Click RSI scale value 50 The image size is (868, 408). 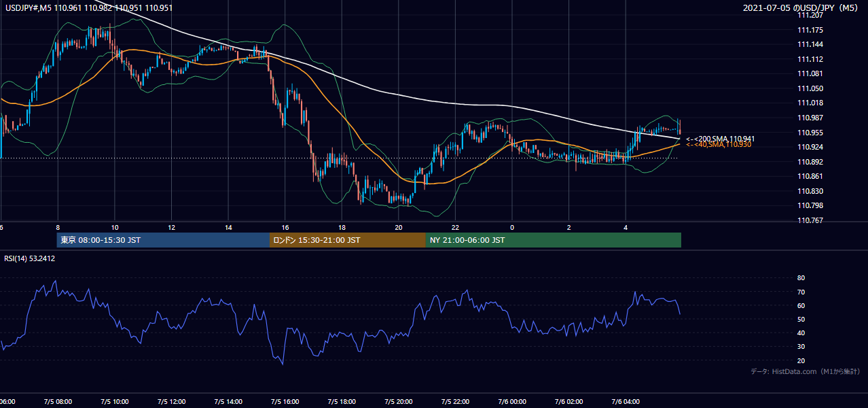point(801,319)
